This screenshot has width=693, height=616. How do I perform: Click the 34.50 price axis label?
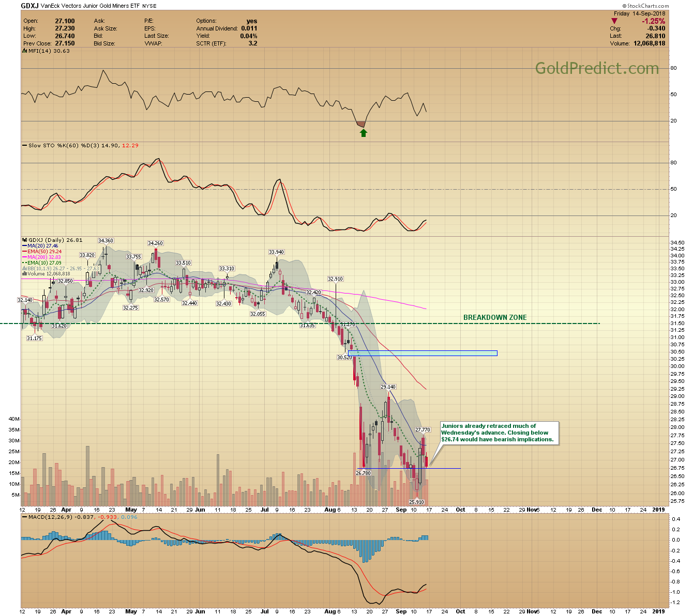click(x=677, y=243)
